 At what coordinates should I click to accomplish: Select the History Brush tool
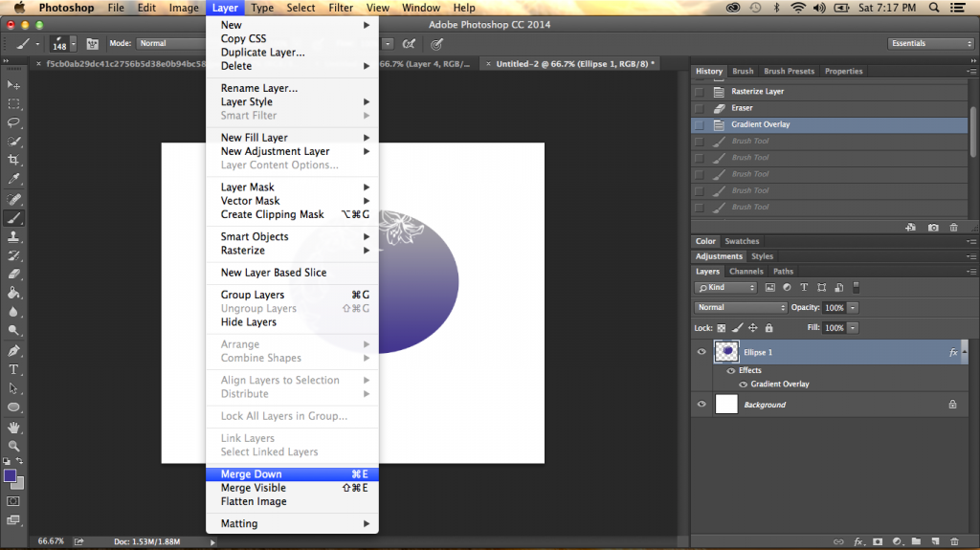click(13, 255)
